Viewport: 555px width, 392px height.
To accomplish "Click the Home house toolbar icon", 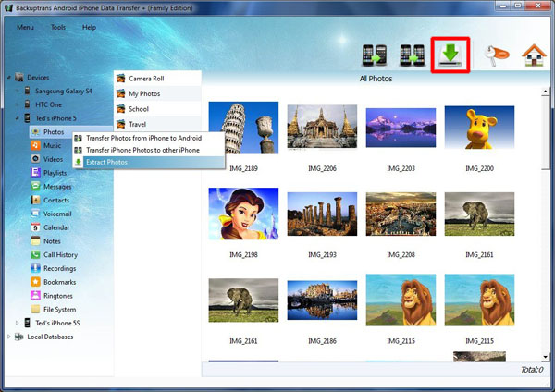I will (534, 55).
